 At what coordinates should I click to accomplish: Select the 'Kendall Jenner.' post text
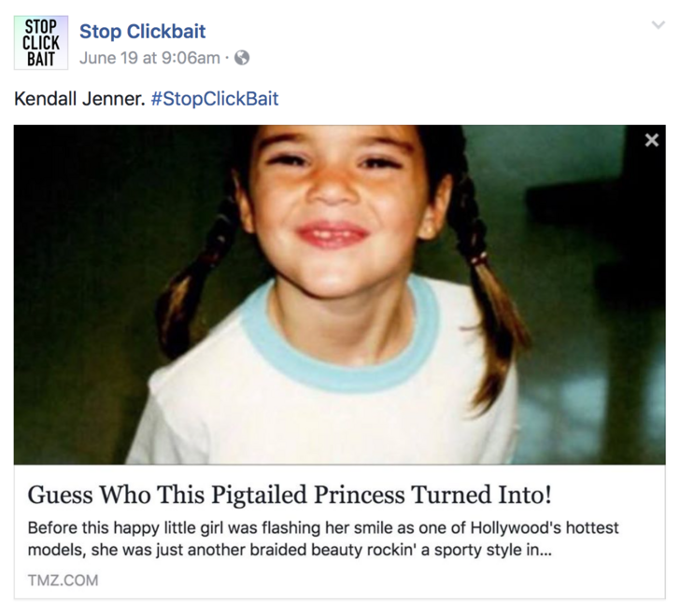tap(78, 98)
